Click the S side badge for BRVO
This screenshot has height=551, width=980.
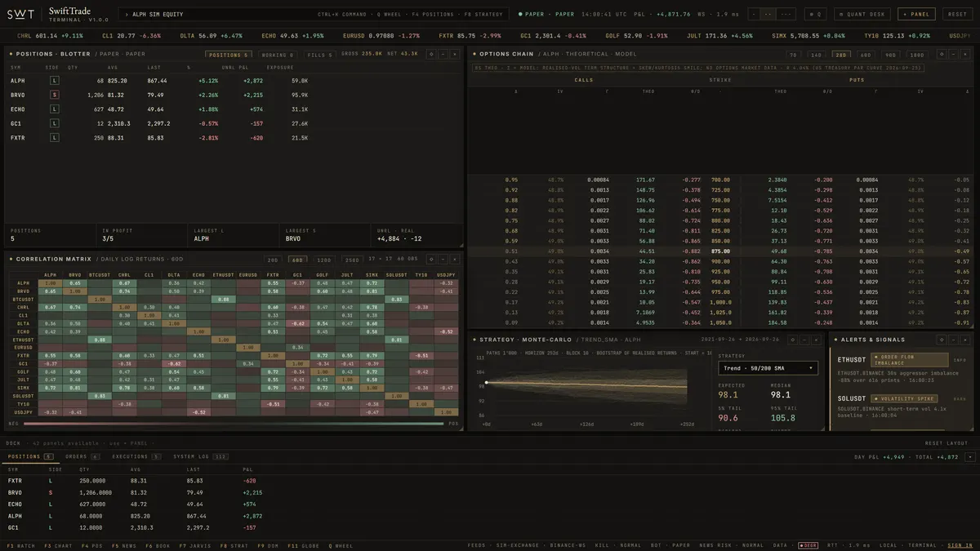(x=55, y=95)
